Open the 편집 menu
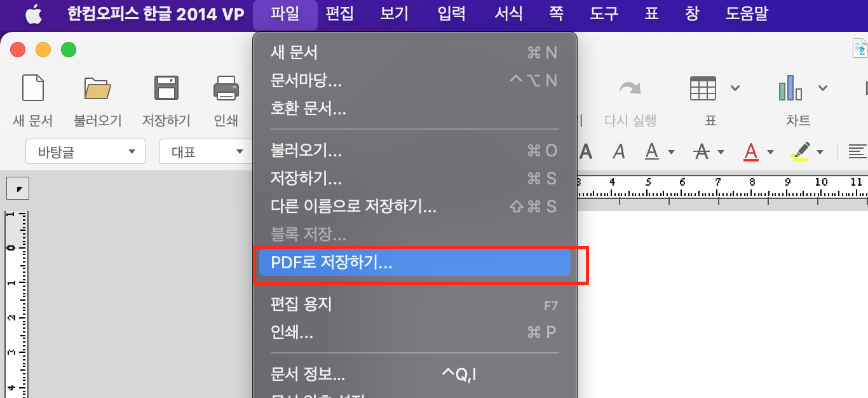 click(x=339, y=15)
